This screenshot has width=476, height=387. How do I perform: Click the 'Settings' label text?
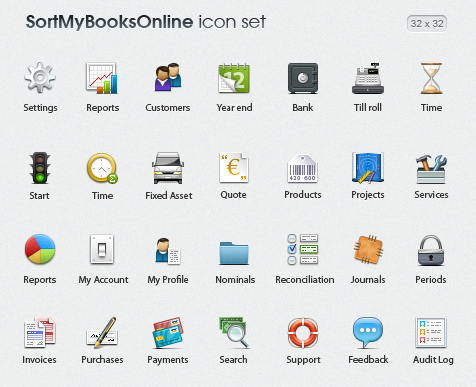pos(40,108)
